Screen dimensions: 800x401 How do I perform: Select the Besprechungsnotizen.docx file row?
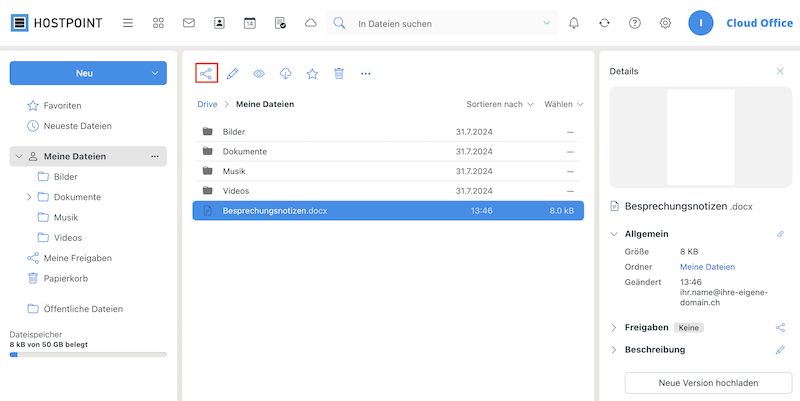(x=388, y=211)
